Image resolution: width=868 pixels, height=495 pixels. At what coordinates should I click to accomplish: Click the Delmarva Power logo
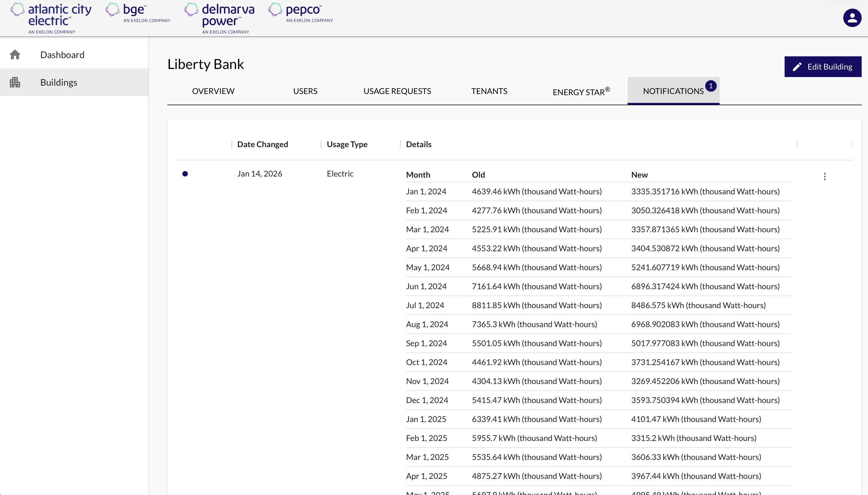point(219,18)
